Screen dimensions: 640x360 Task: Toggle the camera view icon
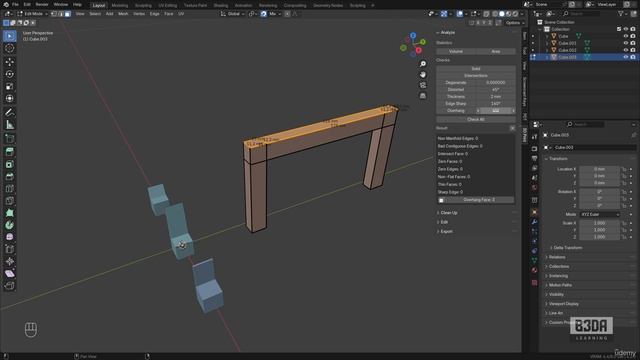tap(423, 85)
